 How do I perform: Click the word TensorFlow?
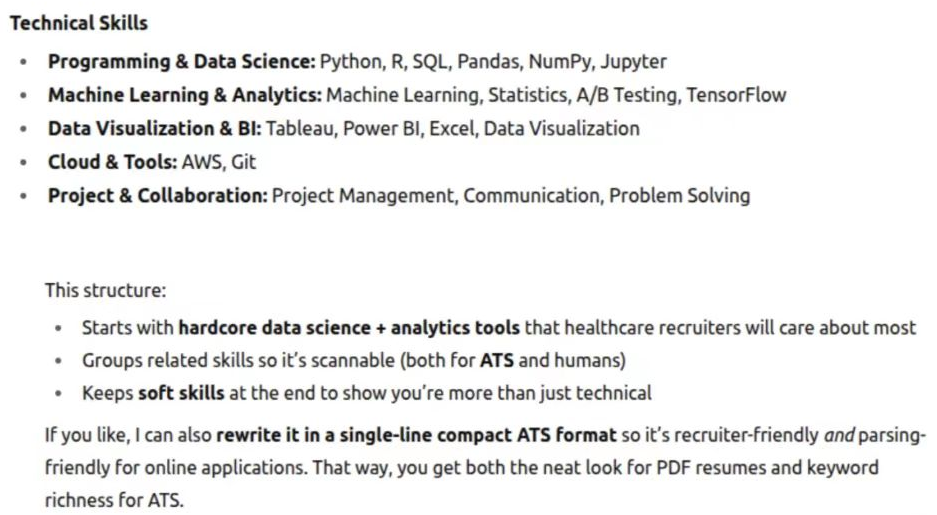736,94
